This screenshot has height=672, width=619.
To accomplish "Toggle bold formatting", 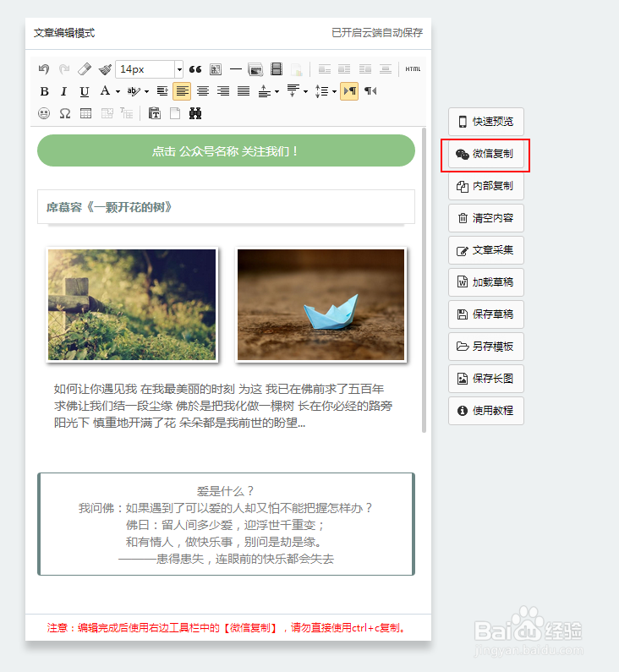I will (x=44, y=91).
